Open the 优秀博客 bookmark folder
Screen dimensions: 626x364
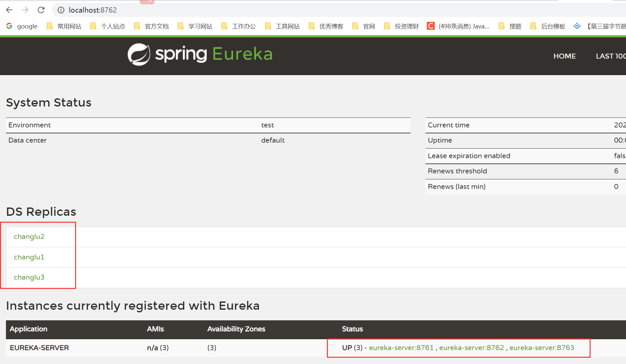point(326,26)
